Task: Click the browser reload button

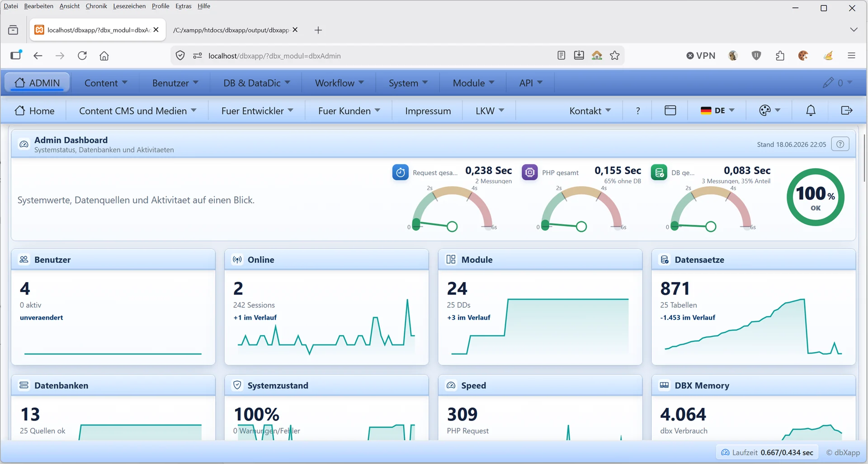Action: (82, 56)
